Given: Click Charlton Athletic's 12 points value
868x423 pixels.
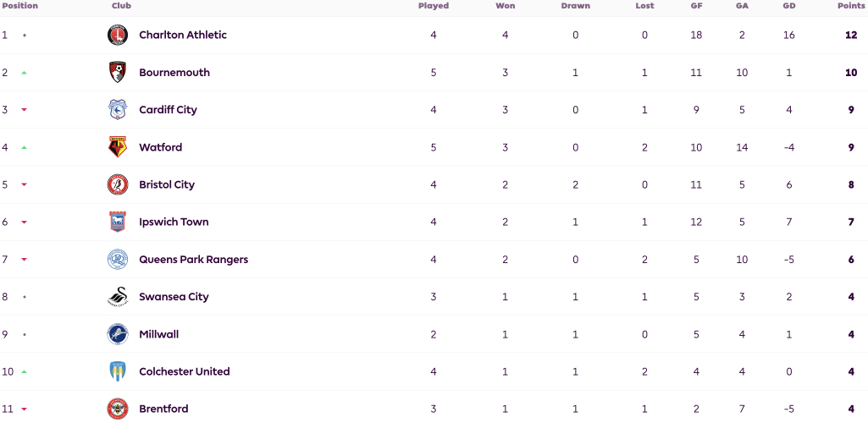Looking at the screenshot, I should pos(851,35).
